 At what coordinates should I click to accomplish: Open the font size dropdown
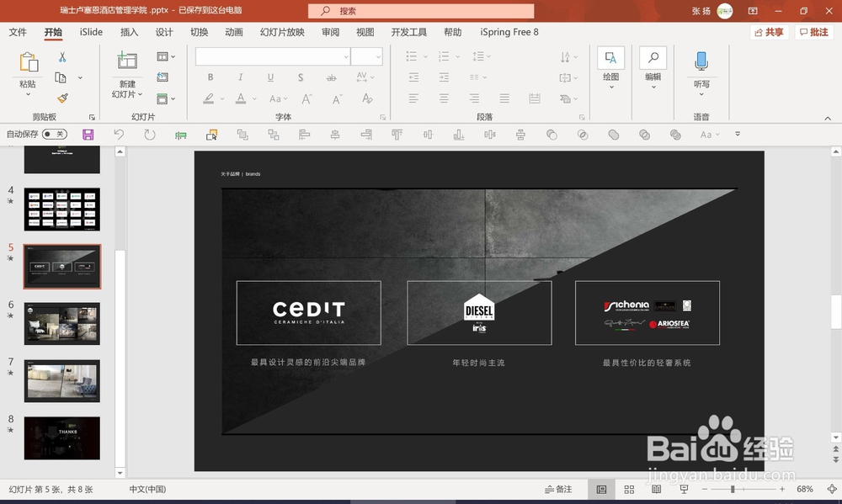(x=378, y=56)
